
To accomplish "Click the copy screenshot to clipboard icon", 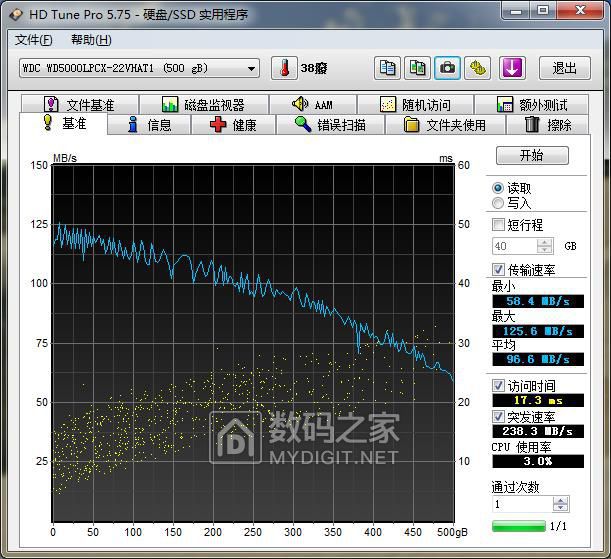I will [418, 68].
